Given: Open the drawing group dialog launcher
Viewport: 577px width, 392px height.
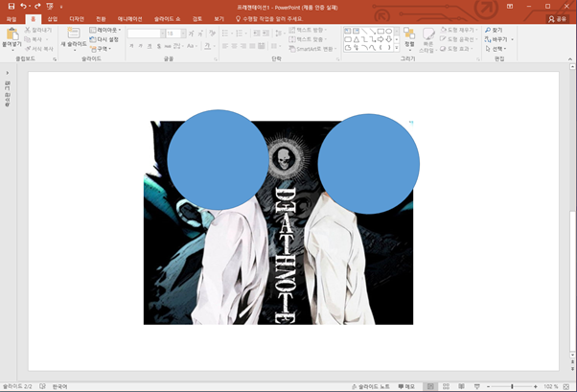Looking at the screenshot, I should 478,59.
